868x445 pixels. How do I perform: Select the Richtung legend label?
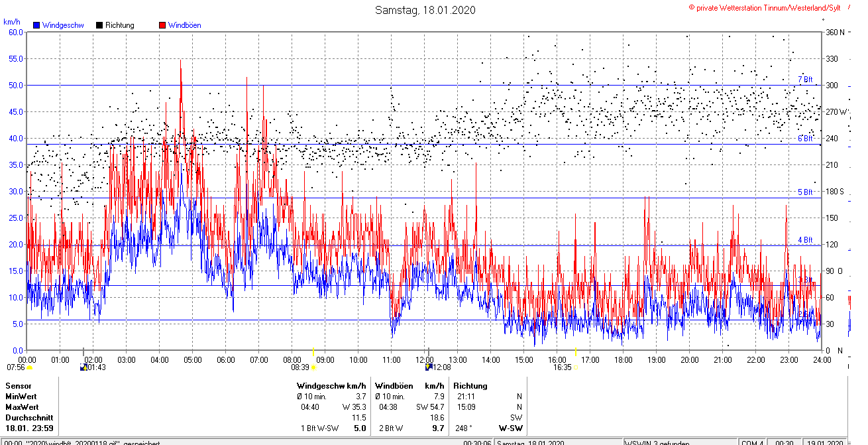click(120, 25)
